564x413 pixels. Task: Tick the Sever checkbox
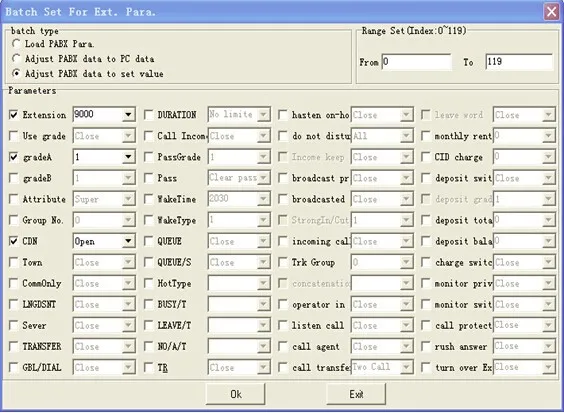click(x=14, y=326)
